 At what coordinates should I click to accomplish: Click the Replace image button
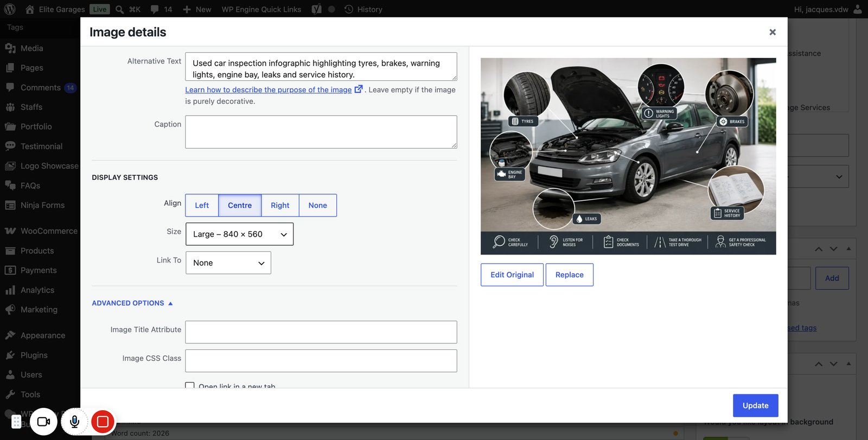pos(570,275)
